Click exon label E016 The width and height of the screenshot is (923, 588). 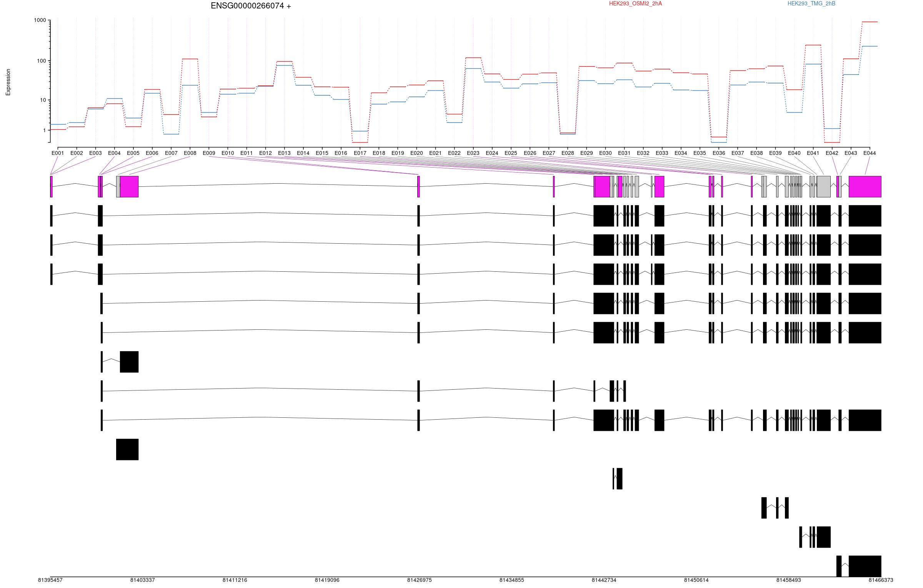(341, 153)
